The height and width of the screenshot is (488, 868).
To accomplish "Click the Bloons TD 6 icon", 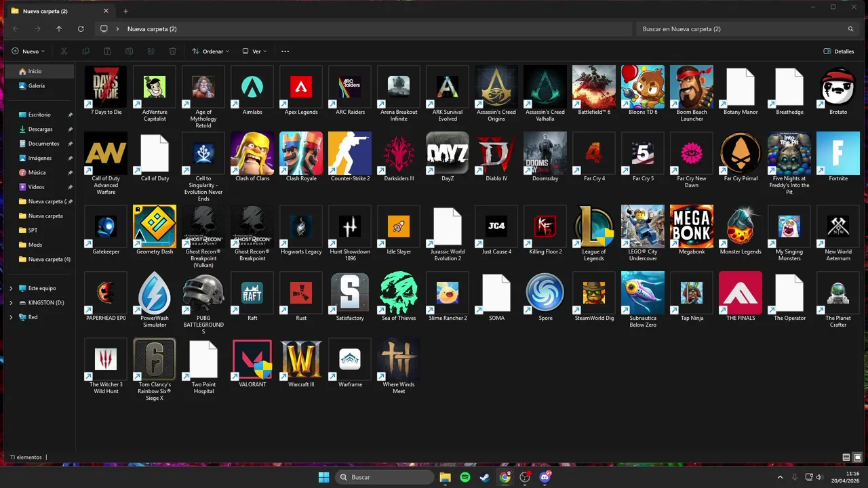I will coord(643,87).
